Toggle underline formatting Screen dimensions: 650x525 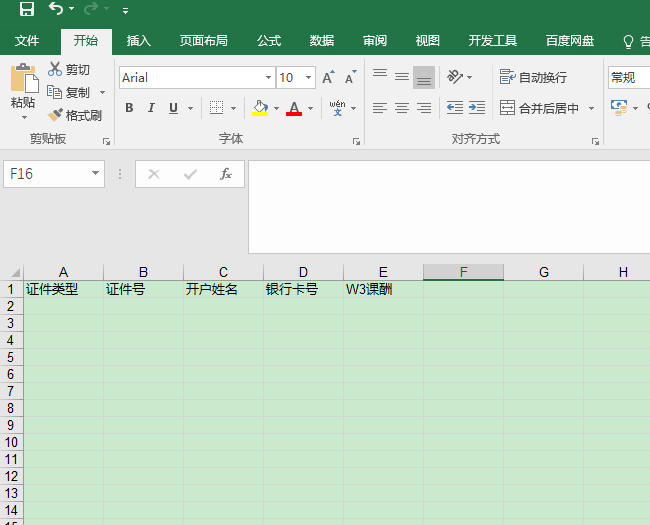click(173, 108)
